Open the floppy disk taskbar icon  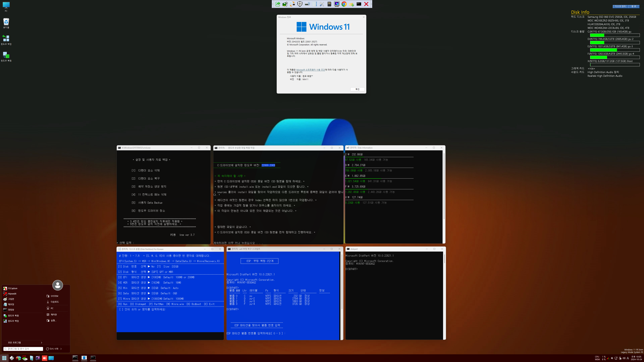[x=12, y=358]
